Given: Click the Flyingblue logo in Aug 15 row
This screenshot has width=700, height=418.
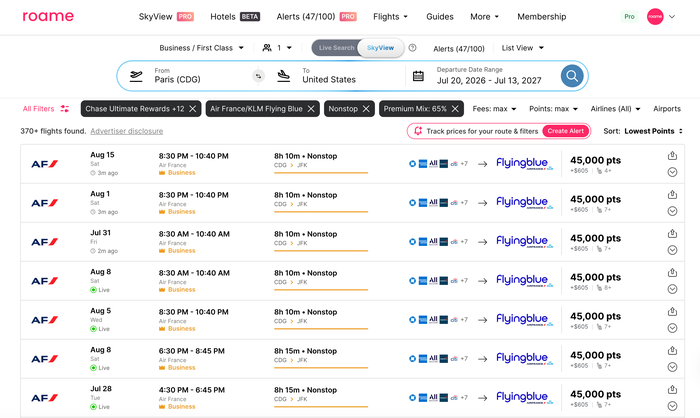Looking at the screenshot, I should [x=524, y=163].
